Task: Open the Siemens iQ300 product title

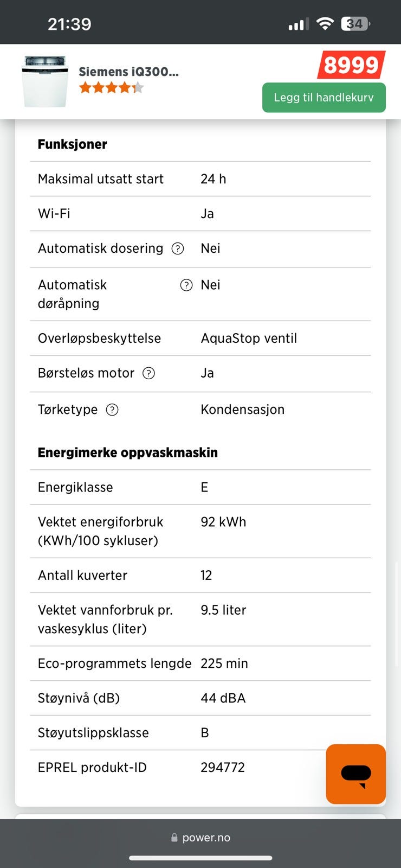Action: pos(128,72)
